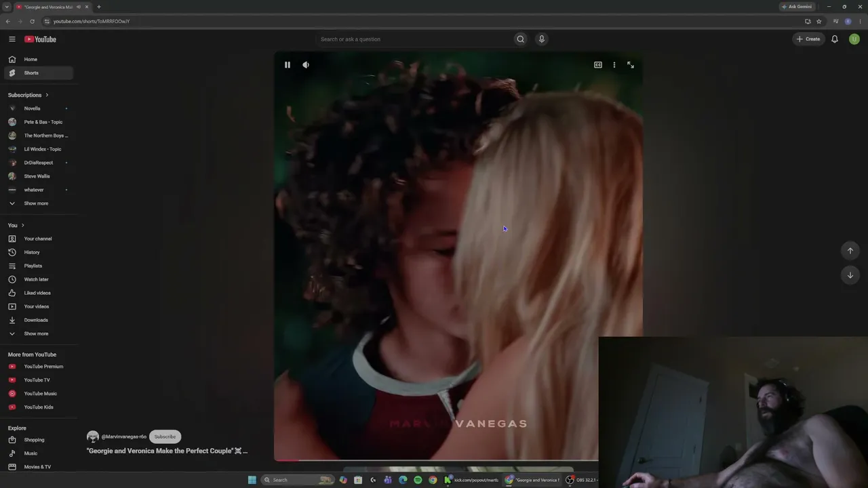
Task: Expand the Subscriptions section
Action: 28,95
